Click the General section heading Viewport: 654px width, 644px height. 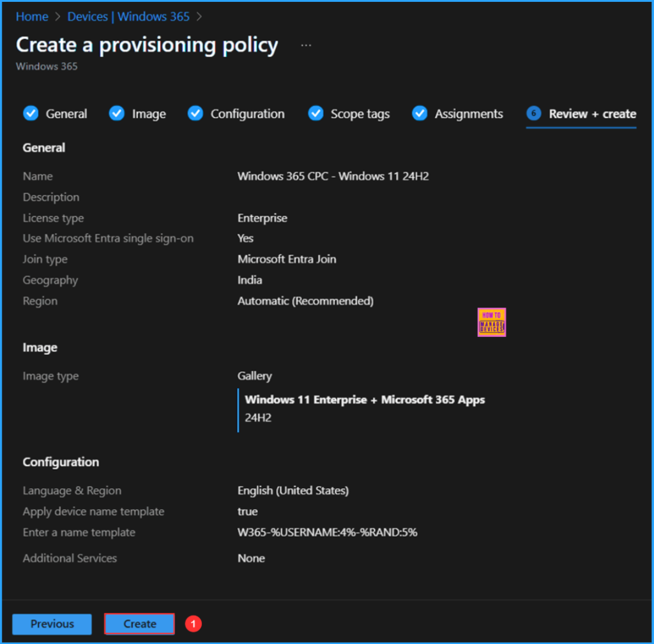pos(44,147)
